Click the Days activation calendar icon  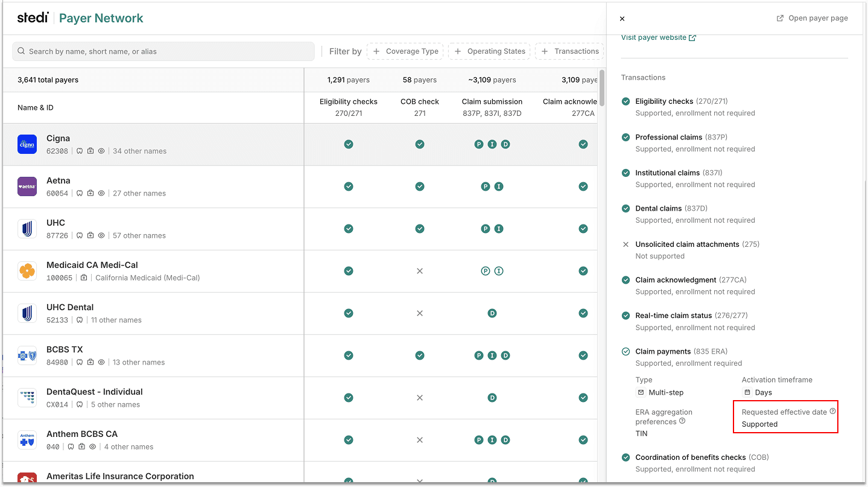click(747, 392)
